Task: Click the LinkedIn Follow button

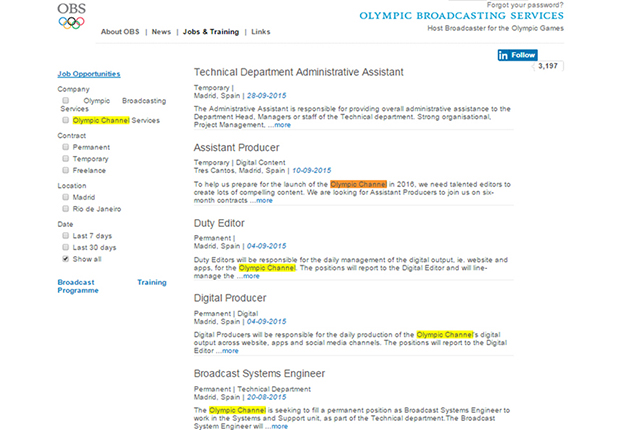Action: coord(517,55)
